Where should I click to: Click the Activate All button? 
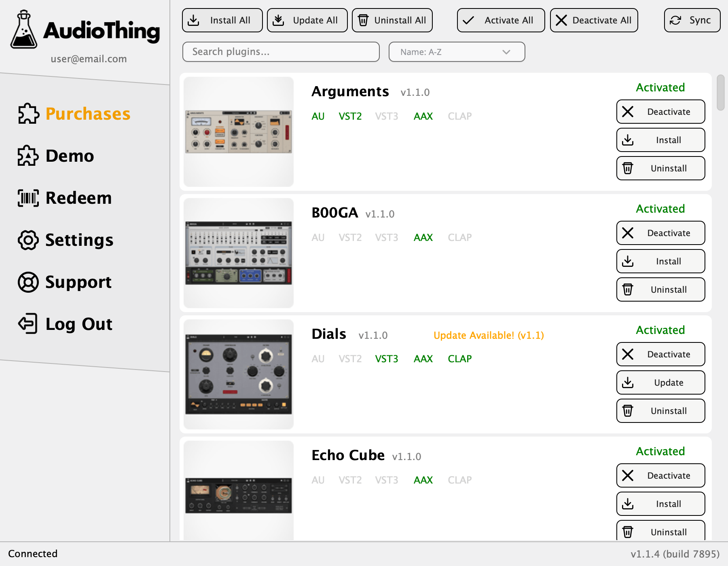[501, 20]
